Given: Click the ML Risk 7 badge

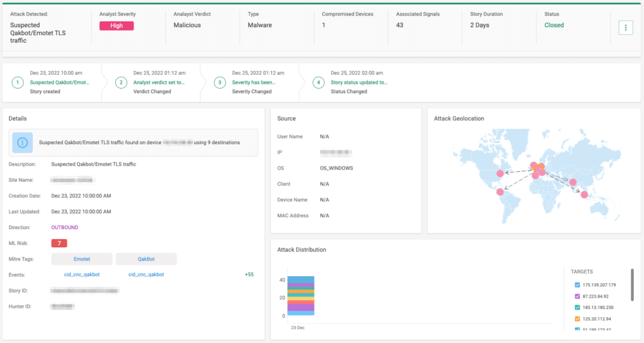Looking at the screenshot, I should (59, 243).
